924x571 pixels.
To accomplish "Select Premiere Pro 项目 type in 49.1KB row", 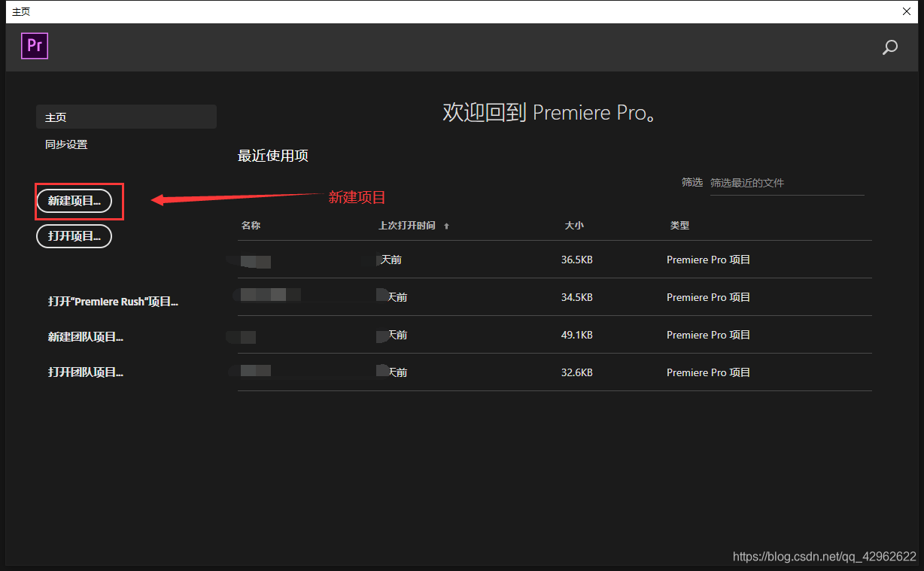I will click(709, 335).
